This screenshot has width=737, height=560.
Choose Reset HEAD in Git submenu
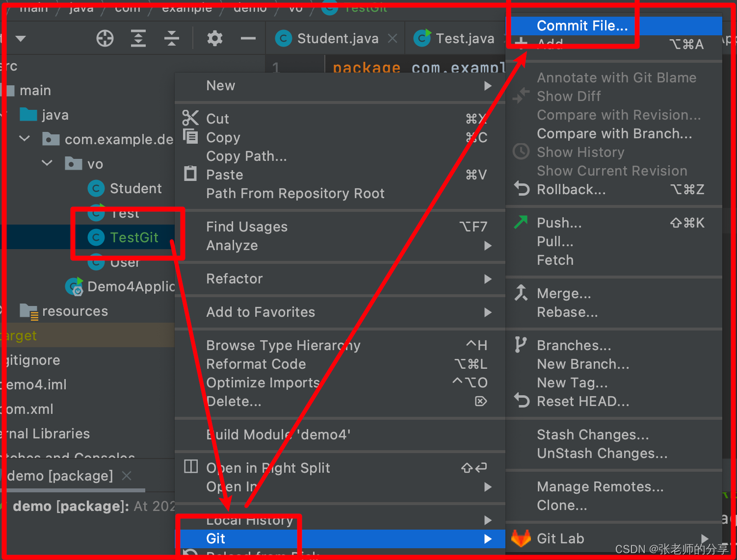point(614,401)
